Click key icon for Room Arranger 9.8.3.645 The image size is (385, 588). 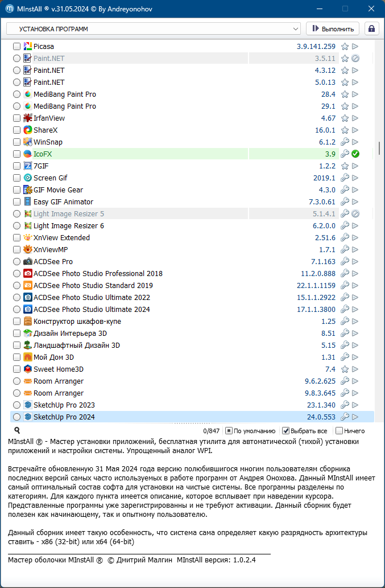coord(345,393)
